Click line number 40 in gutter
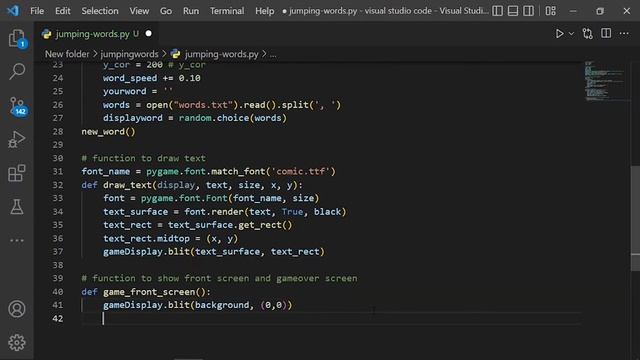 pyautogui.click(x=58, y=291)
